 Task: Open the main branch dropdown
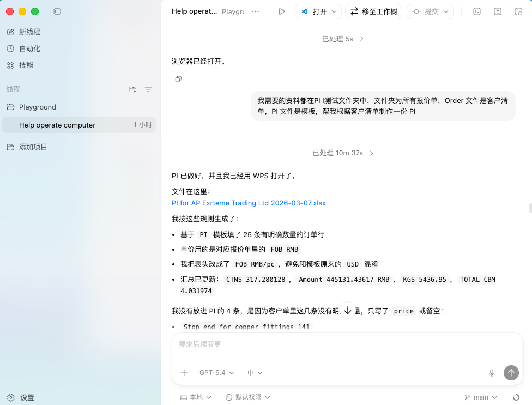(x=481, y=397)
